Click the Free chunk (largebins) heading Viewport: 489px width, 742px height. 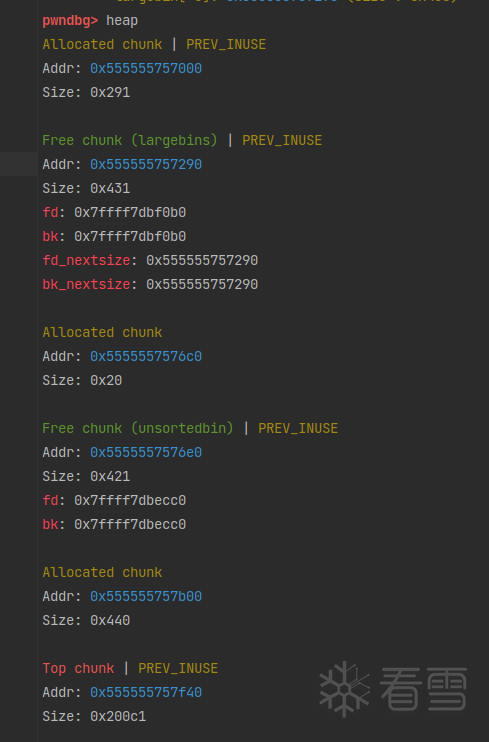pos(130,141)
